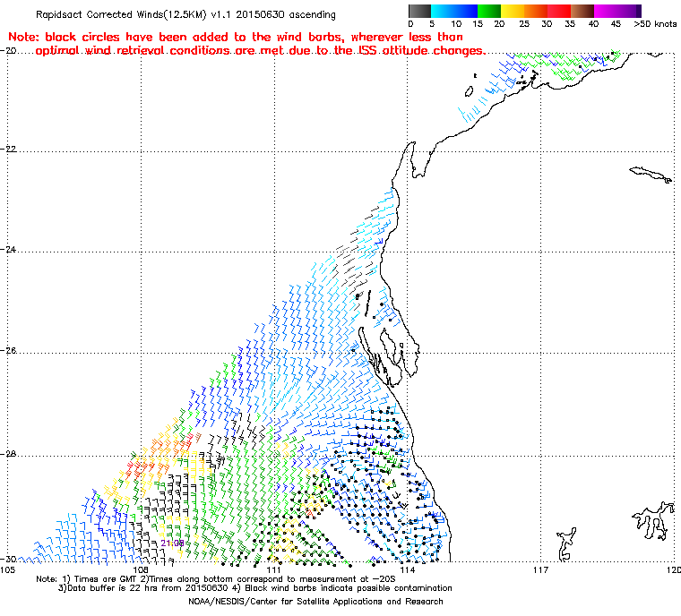Click the 'Data buffer is 22 hrs' footer line

(x=255, y=588)
